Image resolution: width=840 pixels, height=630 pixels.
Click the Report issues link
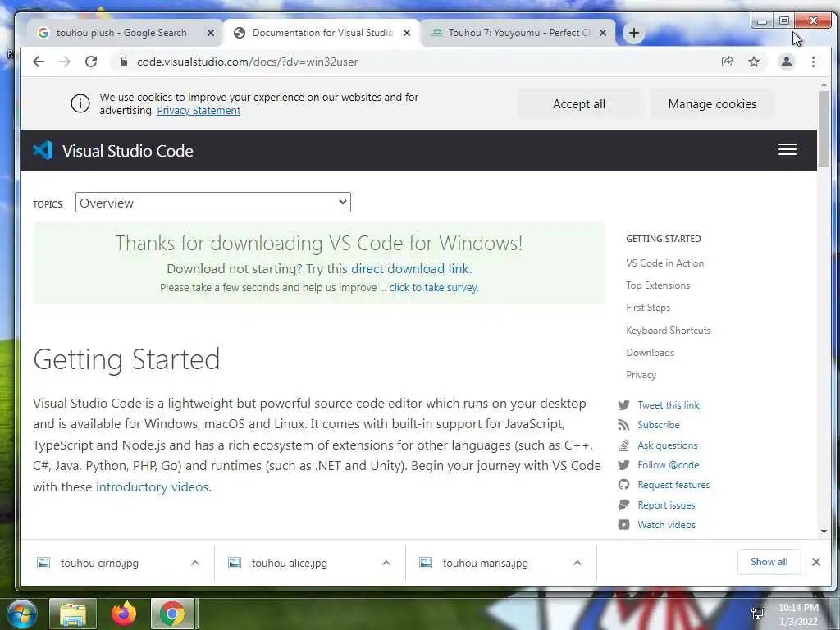click(x=666, y=505)
